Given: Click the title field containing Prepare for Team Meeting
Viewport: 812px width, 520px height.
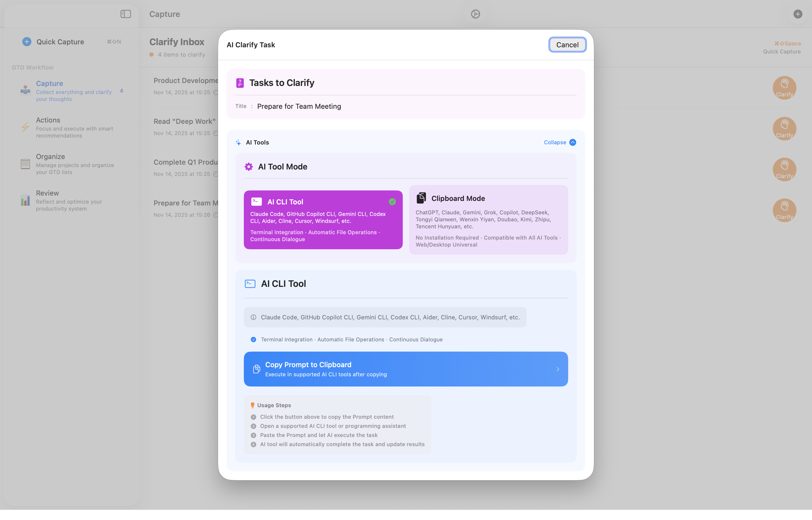Looking at the screenshot, I should 299,106.
